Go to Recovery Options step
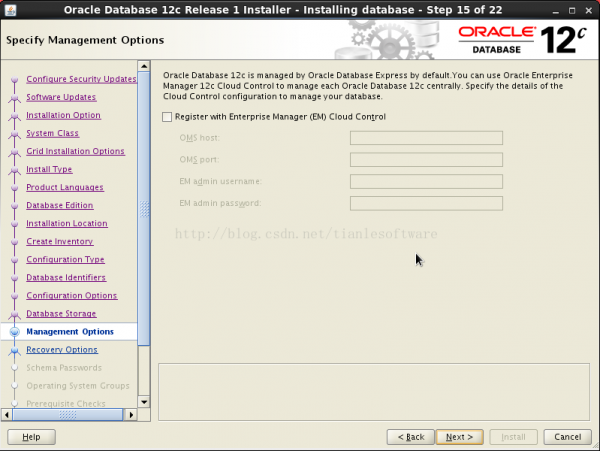 [62, 350]
